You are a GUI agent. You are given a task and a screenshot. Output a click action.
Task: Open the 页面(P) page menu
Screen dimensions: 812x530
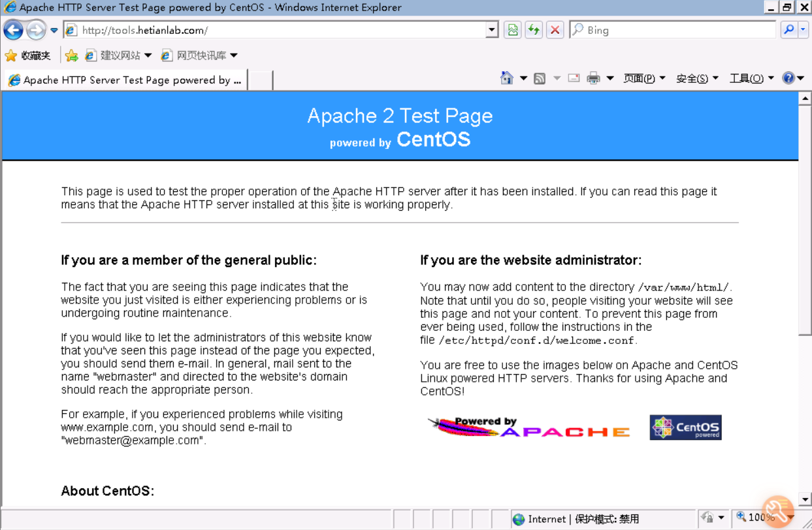(x=644, y=78)
